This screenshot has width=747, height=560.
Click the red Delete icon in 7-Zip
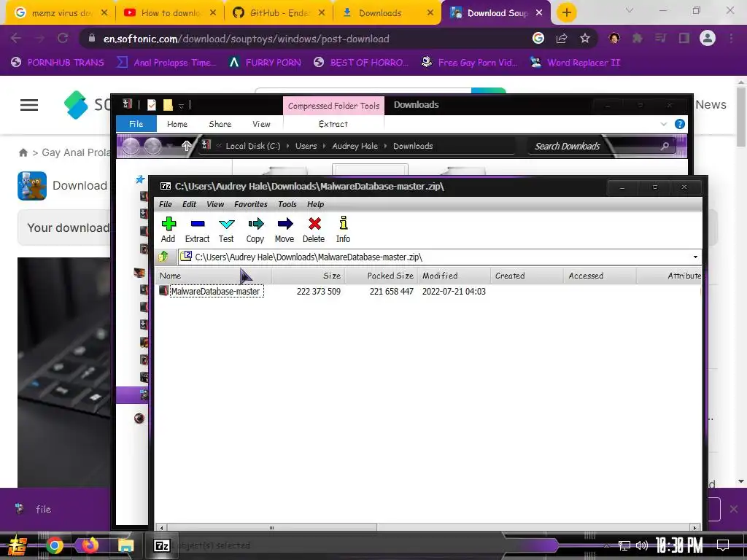[314, 230]
